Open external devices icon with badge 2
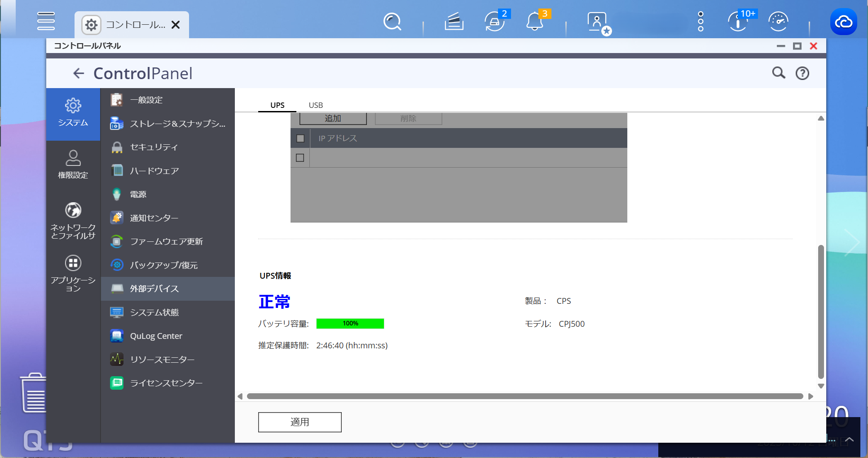The image size is (868, 458). (x=495, y=22)
